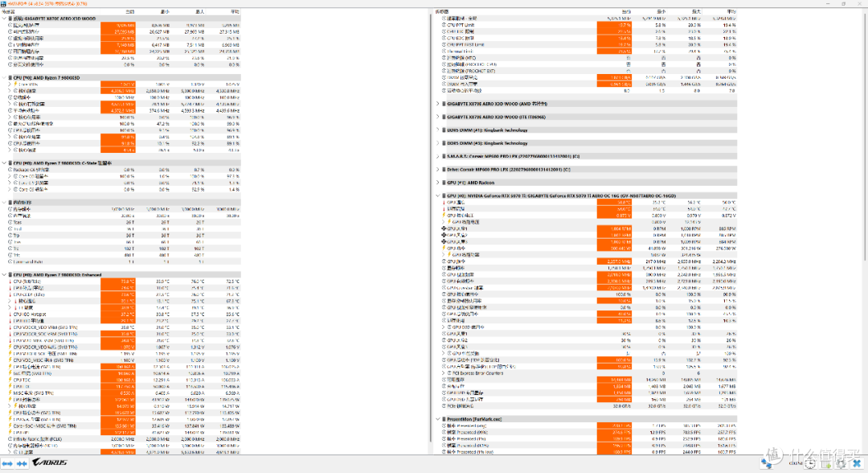Click the lightning icon of GPU 功率 row
The width and height of the screenshot is (868, 473).
(x=444, y=248)
